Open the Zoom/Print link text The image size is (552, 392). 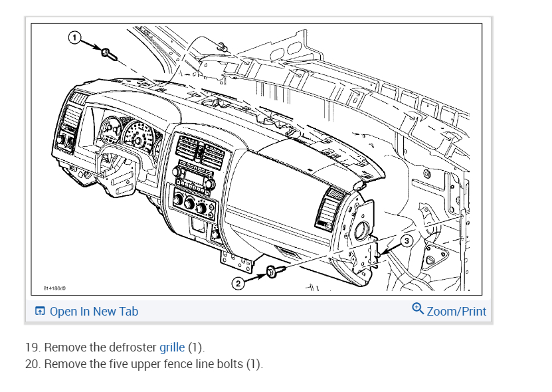tap(456, 312)
